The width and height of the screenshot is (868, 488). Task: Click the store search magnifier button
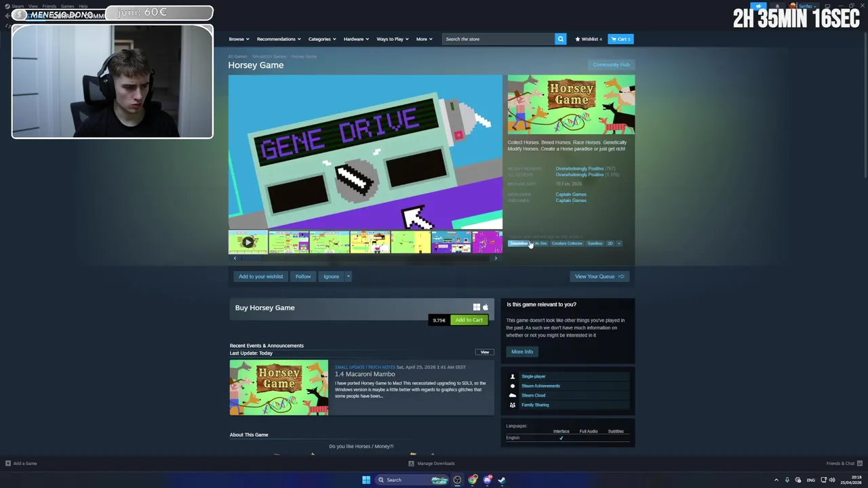(561, 39)
